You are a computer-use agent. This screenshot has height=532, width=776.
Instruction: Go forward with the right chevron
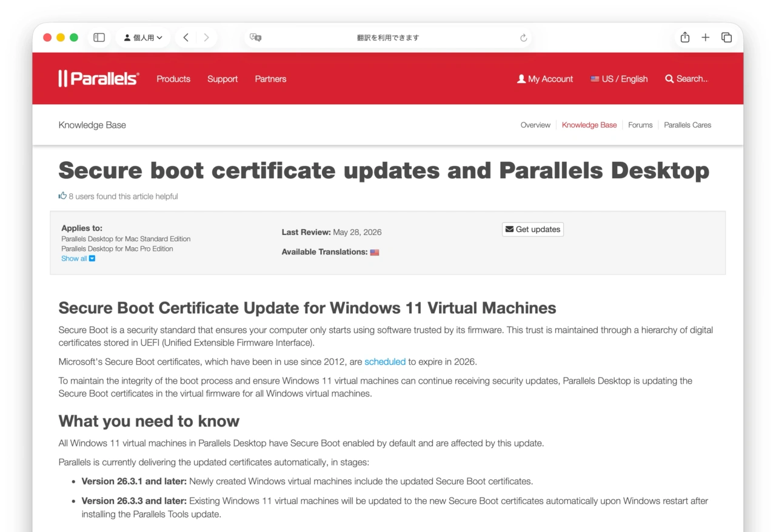tap(206, 38)
